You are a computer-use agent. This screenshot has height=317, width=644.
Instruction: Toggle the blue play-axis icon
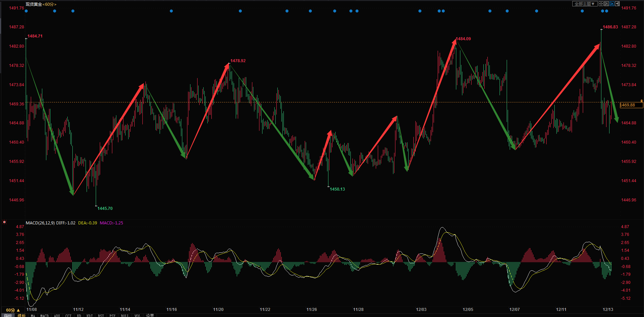tap(612, 4)
